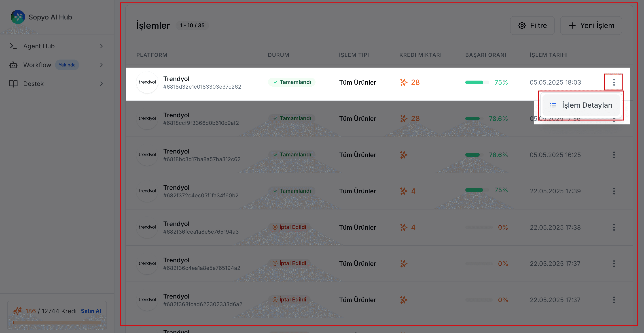Screen dimensions: 644x333
Task: Click the Tamamlandı badge in the 18:03 row
Action: (x=292, y=82)
